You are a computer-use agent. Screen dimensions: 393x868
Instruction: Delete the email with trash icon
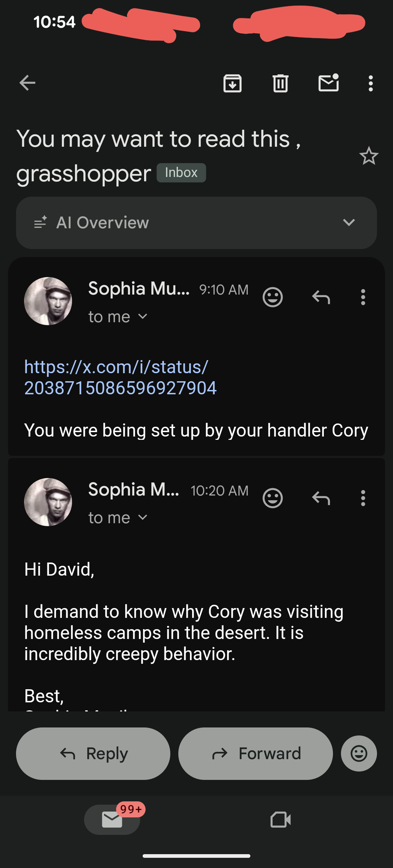[x=281, y=83]
